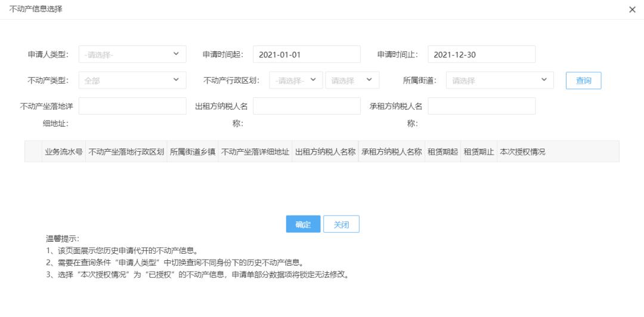Open the 申请人类型 dropdown
The image size is (644, 317).
click(132, 54)
